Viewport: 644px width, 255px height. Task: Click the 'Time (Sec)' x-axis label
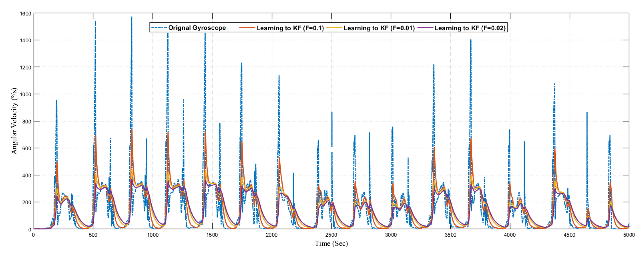331,243
